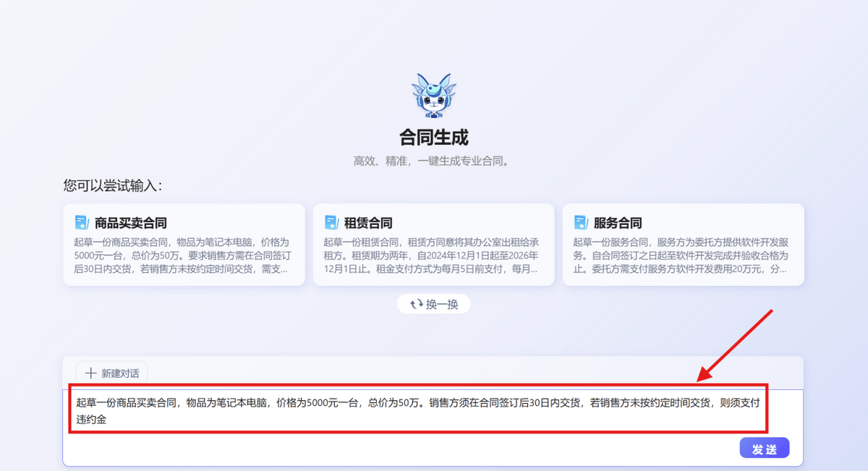Click the plus icon in 新建对话
The height and width of the screenshot is (471, 868).
90,373
